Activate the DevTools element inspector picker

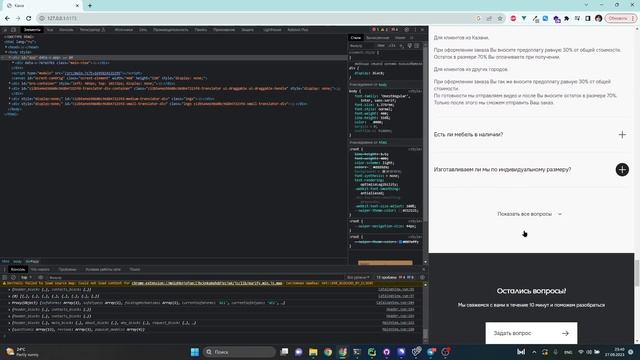[5, 30]
